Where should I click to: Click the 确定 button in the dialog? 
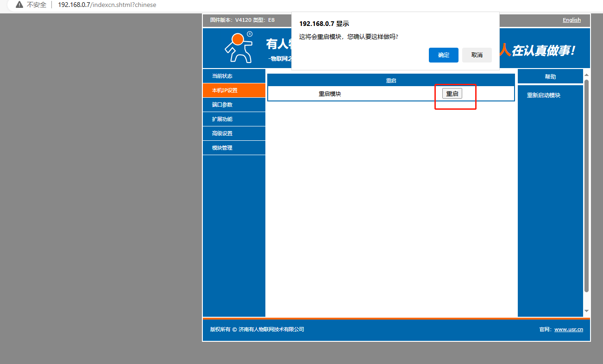[443, 55]
